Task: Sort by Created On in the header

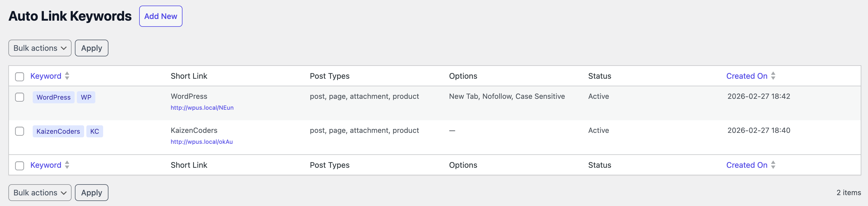Action: pos(747,76)
